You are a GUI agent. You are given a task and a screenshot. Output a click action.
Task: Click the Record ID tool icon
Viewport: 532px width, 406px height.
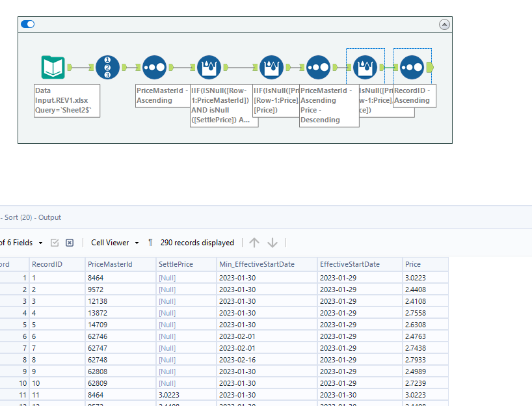coord(107,67)
